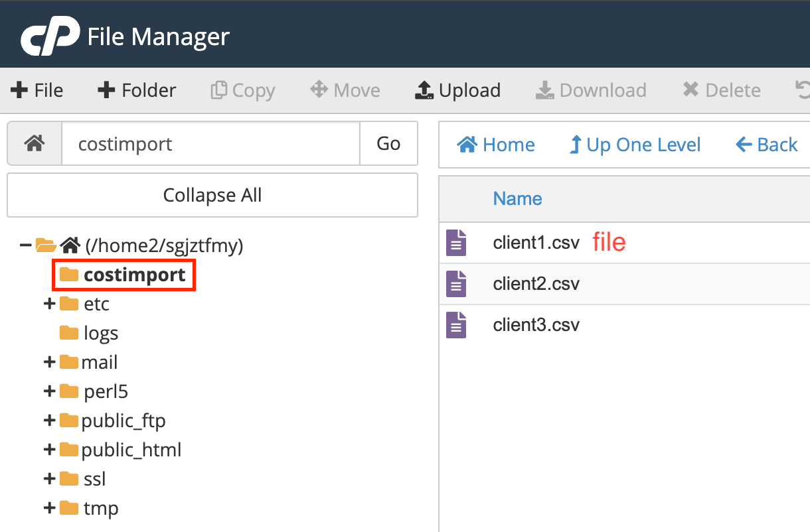Expand the etc folder node
The image size is (810, 532).
(49, 304)
